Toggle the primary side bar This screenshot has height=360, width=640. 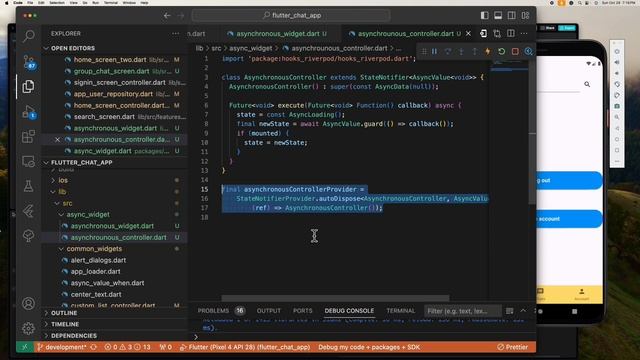(x=484, y=15)
